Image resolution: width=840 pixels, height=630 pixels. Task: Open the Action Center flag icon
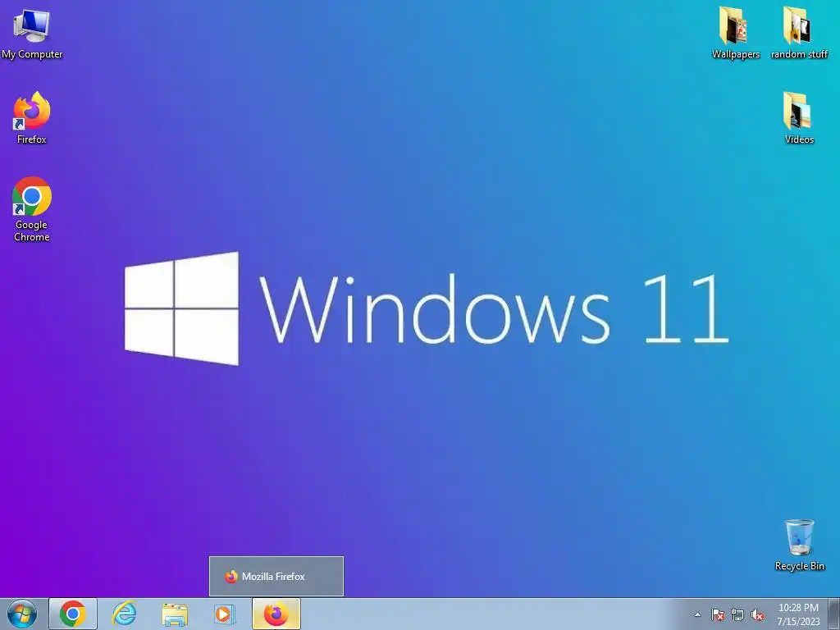(x=717, y=614)
